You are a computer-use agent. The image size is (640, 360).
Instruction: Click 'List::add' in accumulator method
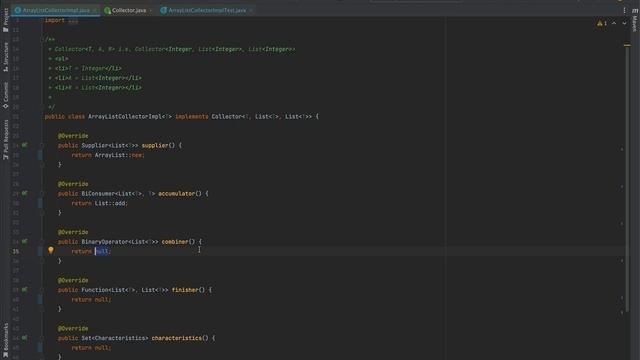coord(110,203)
